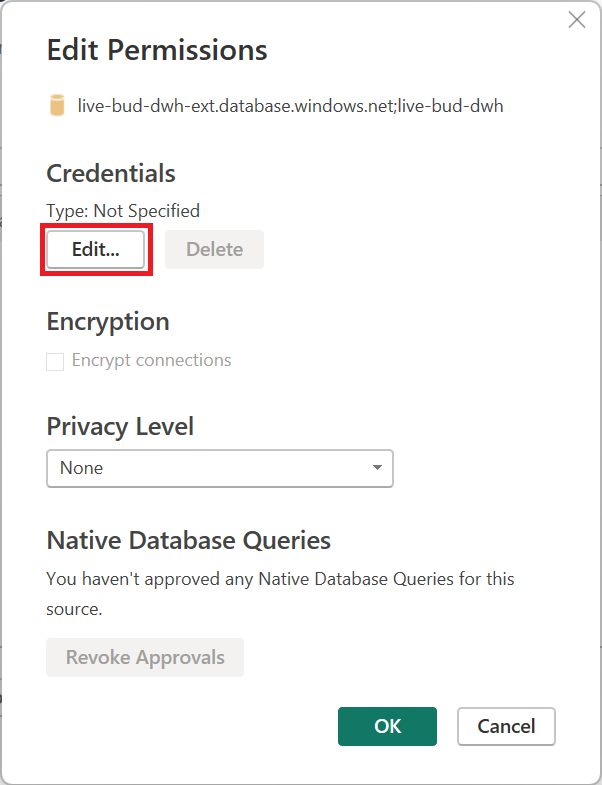Select the None value in privacy field
This screenshot has width=602, height=785.
82,468
